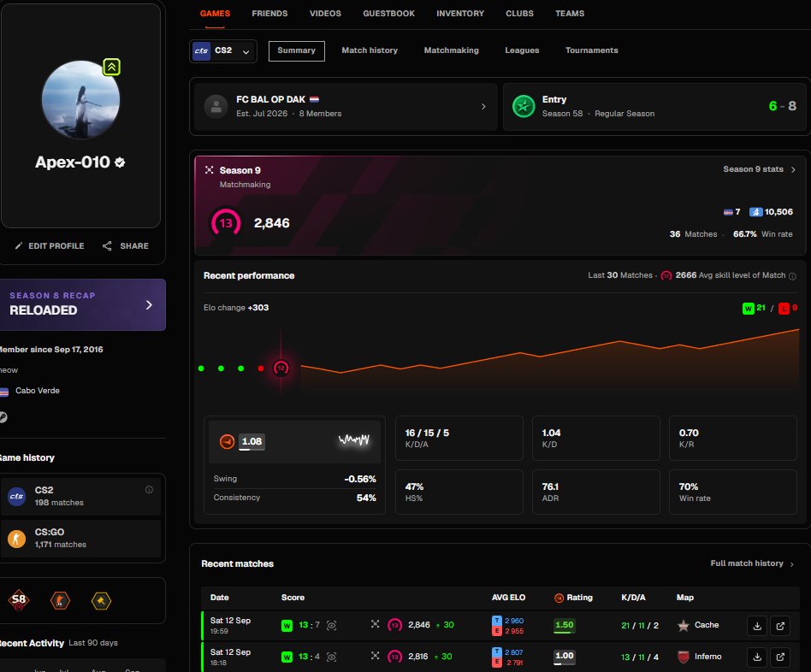The height and width of the screenshot is (672, 811).
Task: Click the SHARE button
Action: pyautogui.click(x=126, y=246)
